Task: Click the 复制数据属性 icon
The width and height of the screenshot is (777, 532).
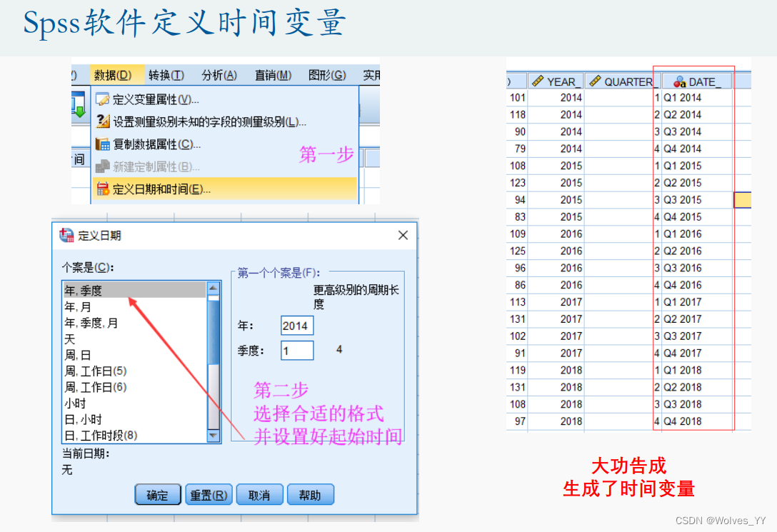Action: [103, 144]
